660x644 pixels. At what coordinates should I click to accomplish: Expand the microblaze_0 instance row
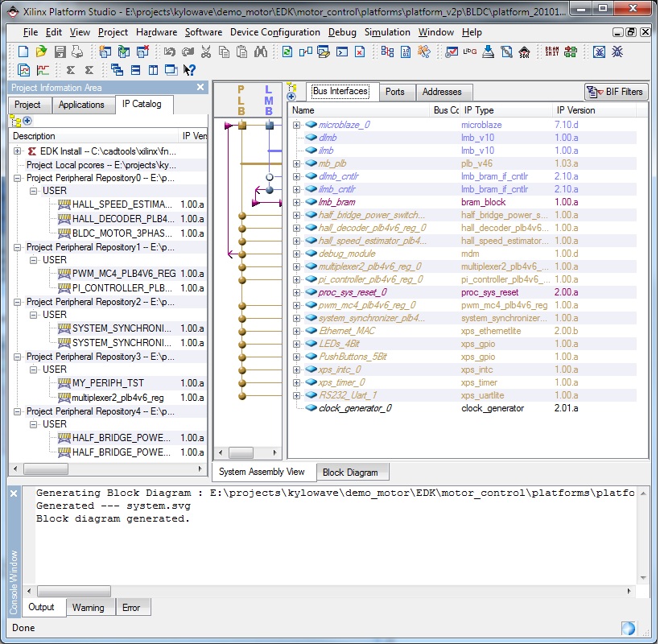tap(296, 125)
